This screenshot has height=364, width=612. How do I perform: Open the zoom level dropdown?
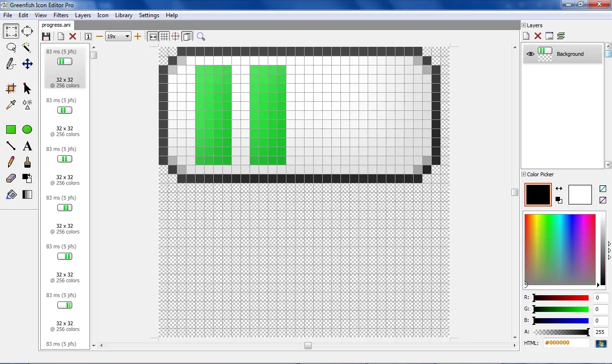click(x=126, y=36)
